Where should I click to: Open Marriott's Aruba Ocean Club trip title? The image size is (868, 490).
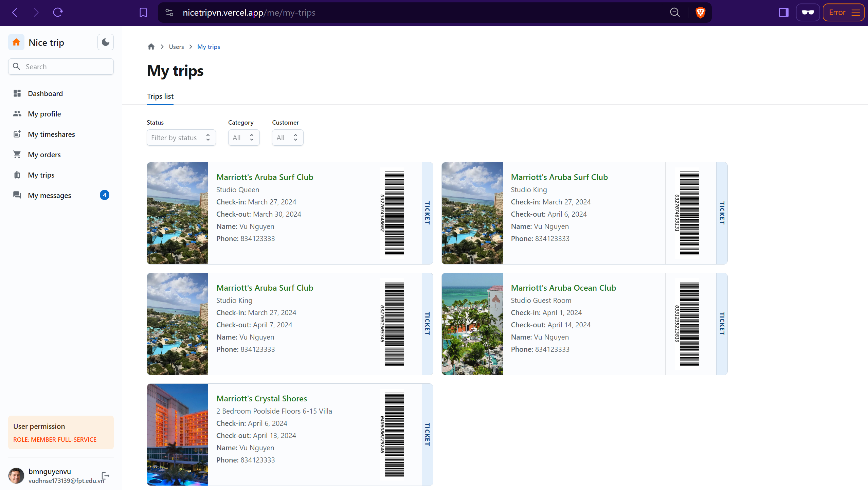tap(563, 288)
